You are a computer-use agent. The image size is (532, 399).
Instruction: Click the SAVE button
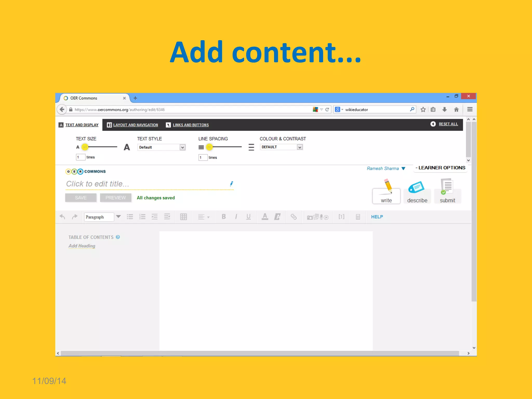(x=81, y=198)
